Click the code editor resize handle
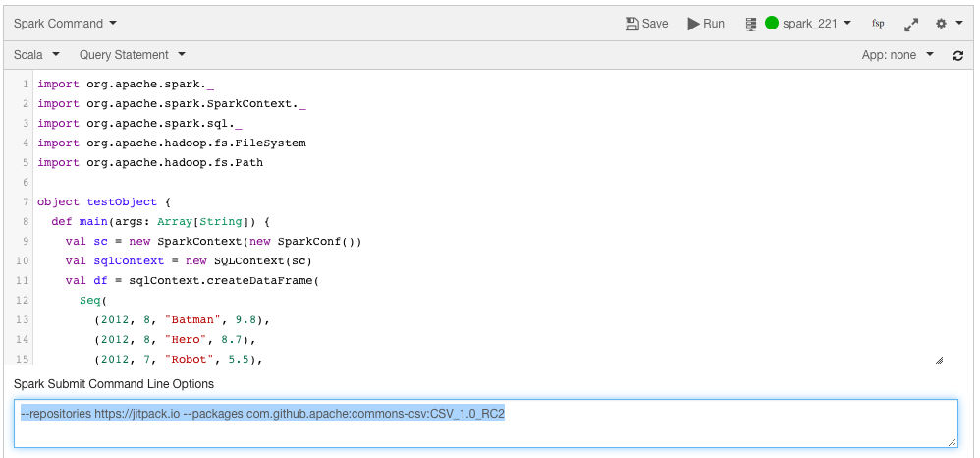Screen dimensions: 980x458 939,360
